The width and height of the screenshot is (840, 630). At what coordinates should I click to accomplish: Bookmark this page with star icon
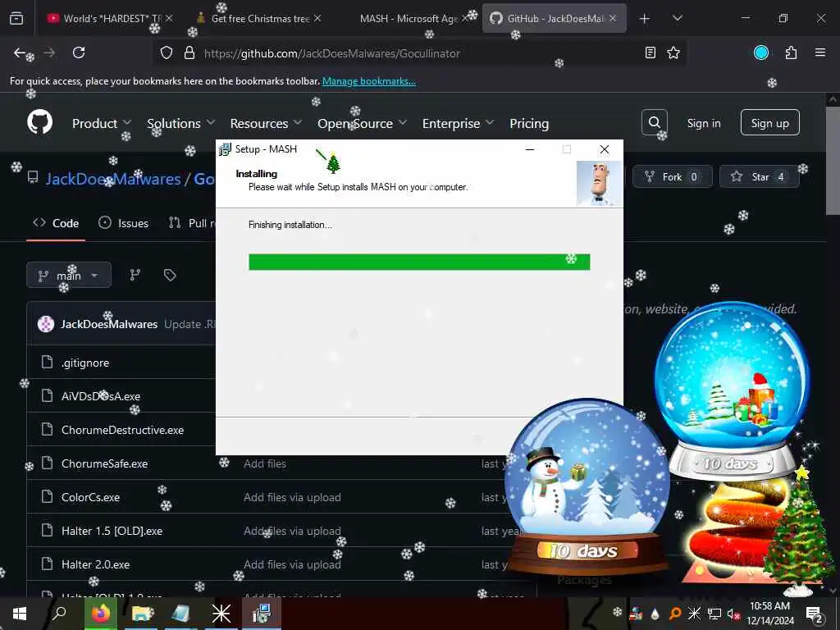(673, 52)
